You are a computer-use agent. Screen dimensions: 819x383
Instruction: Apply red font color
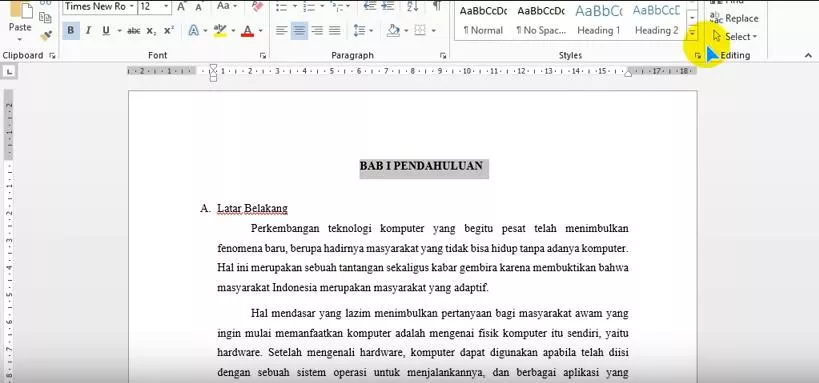248,31
